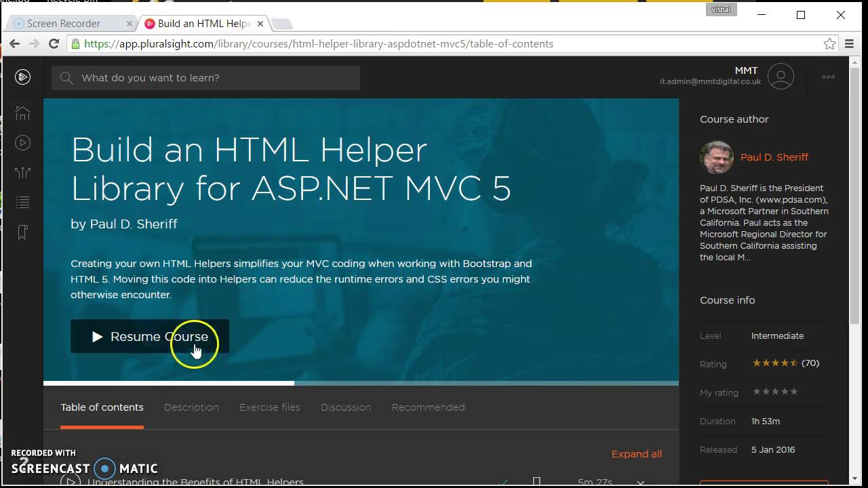Open the Recommended tab
868x488 pixels.
(x=428, y=407)
